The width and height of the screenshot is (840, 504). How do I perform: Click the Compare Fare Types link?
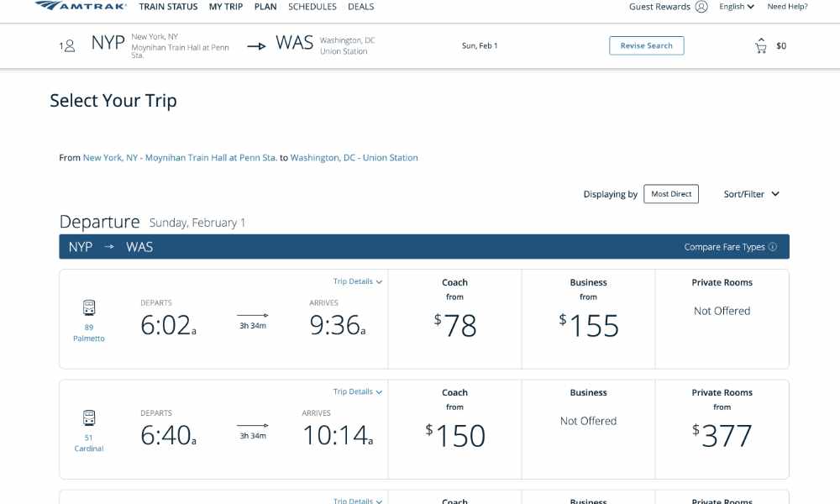[724, 247]
